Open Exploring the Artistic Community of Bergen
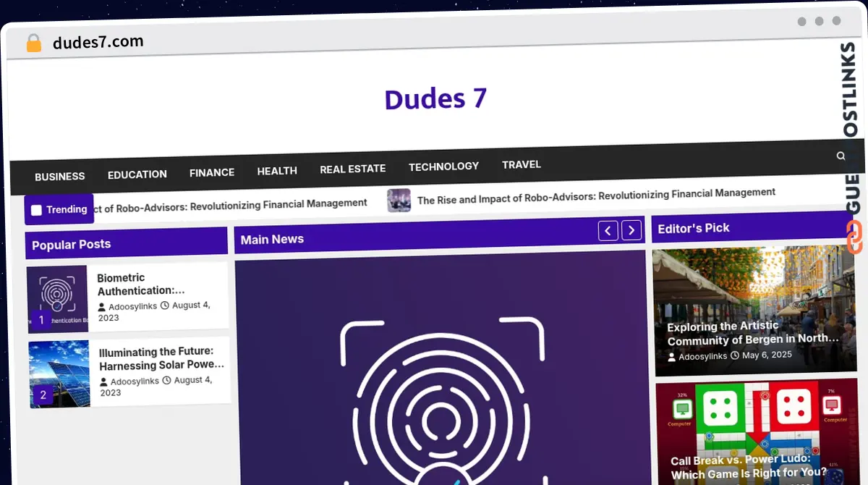This screenshot has height=485, width=868. coord(752,333)
